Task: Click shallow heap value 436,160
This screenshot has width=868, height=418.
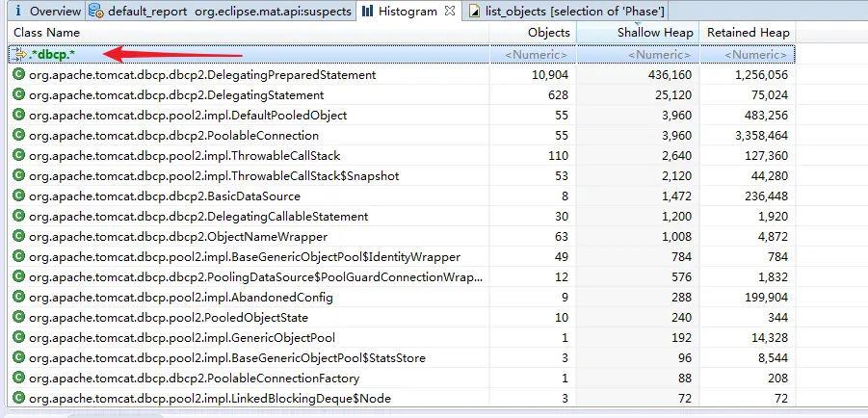Action: [668, 75]
